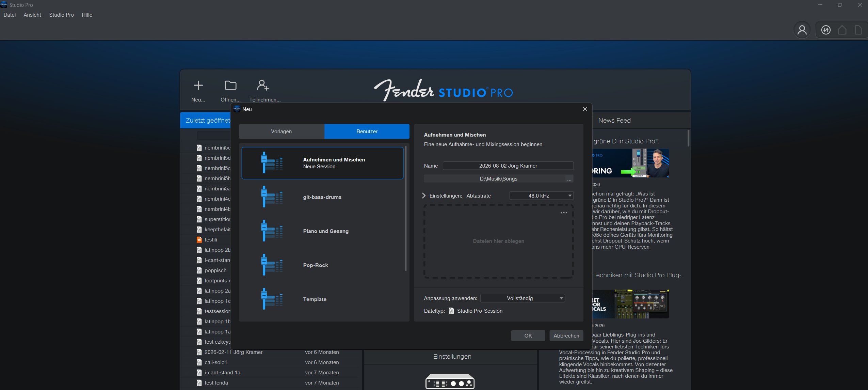Open recent song 'nembrini4c'

[x=217, y=199]
